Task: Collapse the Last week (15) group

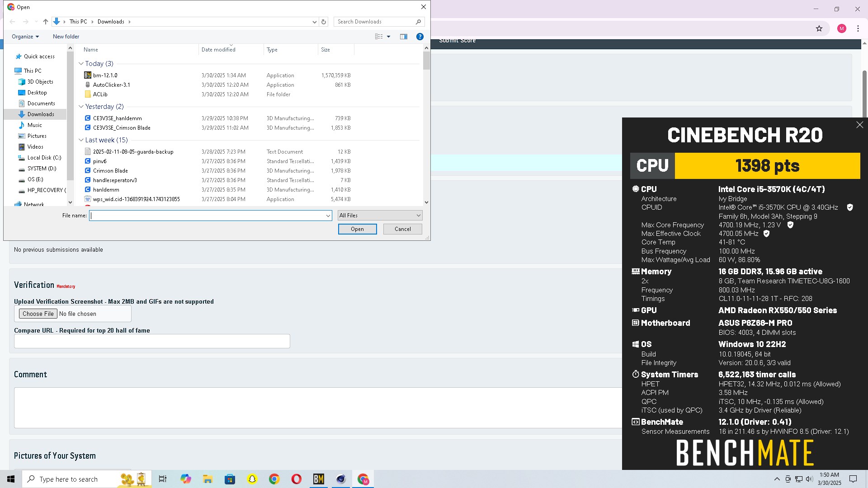Action: tap(81, 140)
